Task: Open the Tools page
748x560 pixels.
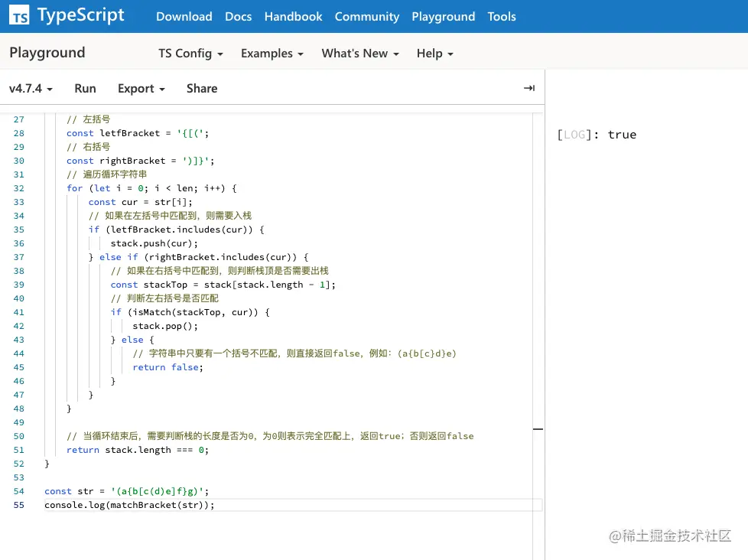Action: 502,17
